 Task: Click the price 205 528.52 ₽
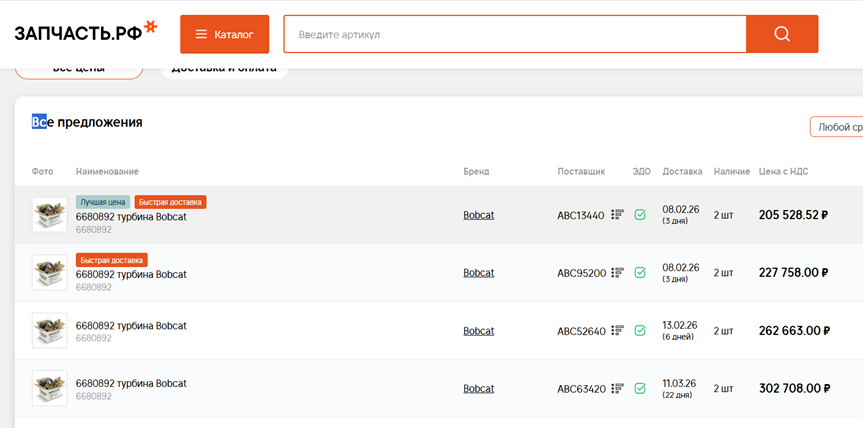coord(793,215)
